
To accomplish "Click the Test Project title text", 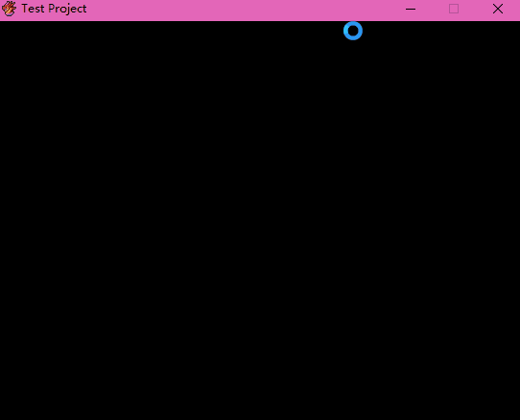I will pyautogui.click(x=54, y=9).
